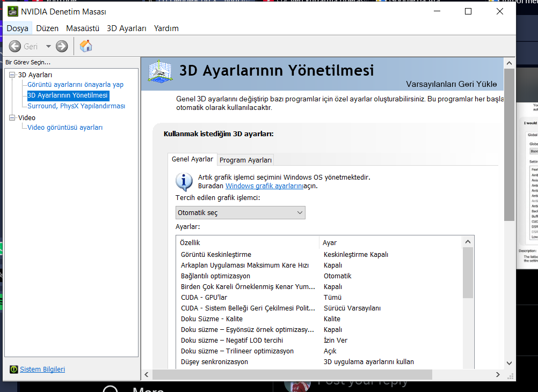The image size is (538, 392).
Task: Click the main panel scroll-up arrow
Action: 509,63
